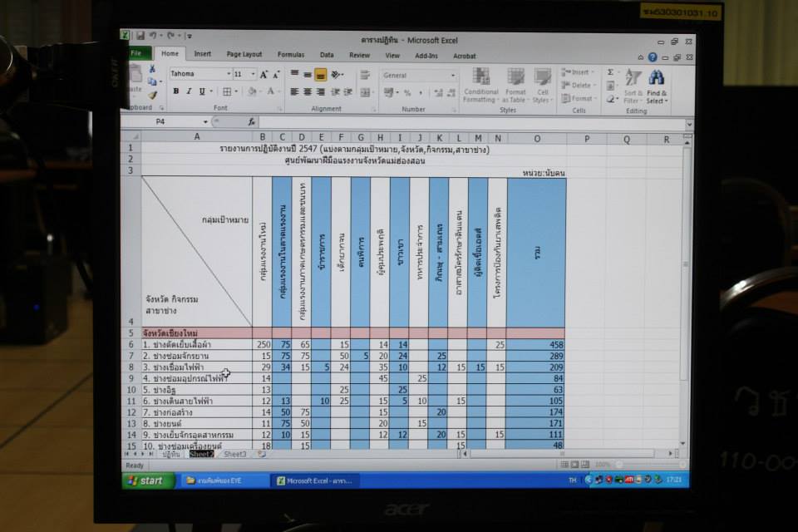Click the AutoSum sigma icon
798x532 pixels.
point(610,72)
